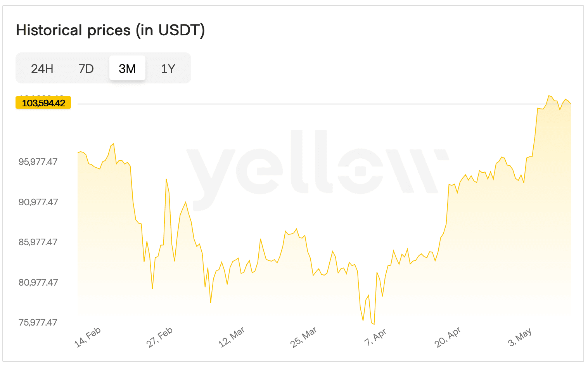This screenshot has width=588, height=371.
Task: Click the yellow 103,594.42 current price badge
Action: click(x=43, y=103)
